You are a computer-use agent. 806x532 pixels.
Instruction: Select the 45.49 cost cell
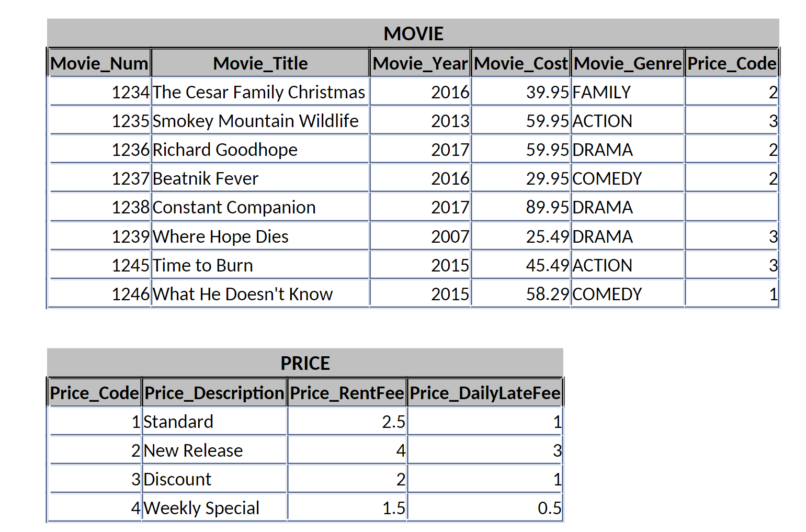[520, 265]
